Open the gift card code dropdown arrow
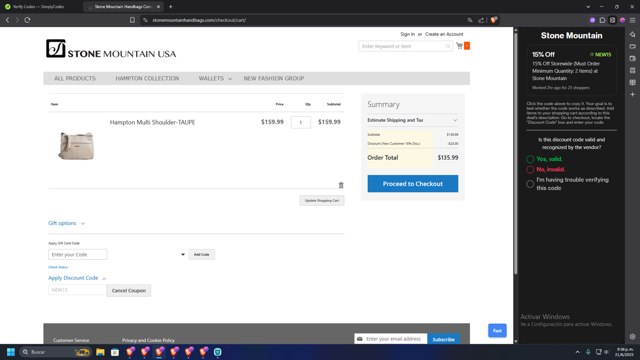This screenshot has width=640, height=360. 183,255
